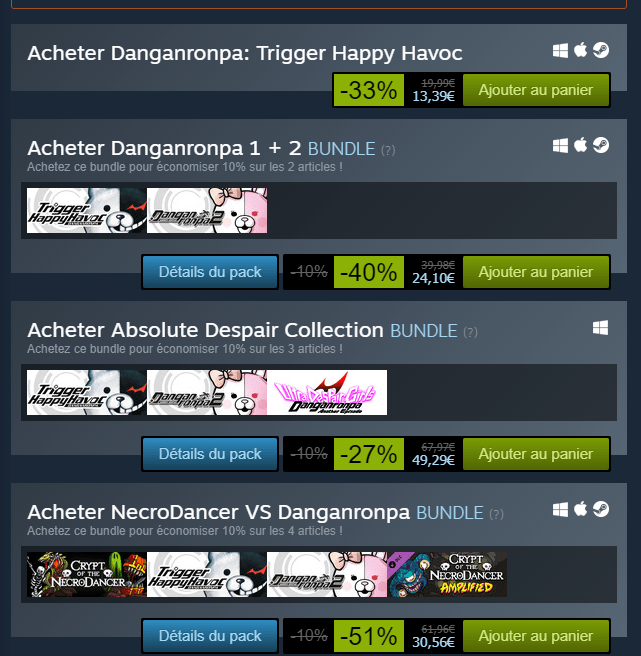This screenshot has height=656, width=641.
Task: Click the Apple icon for Trigger Happy Havoc
Action: pos(580,50)
